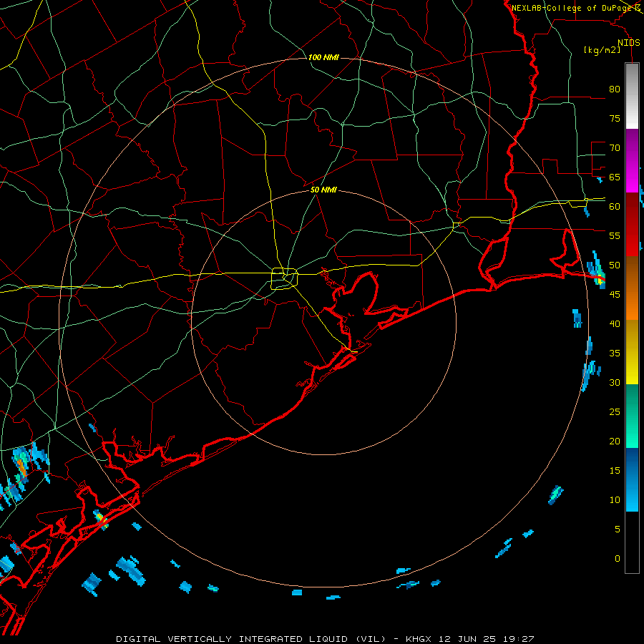Click the NIDS label above the scale
The image size is (644, 644).
(x=629, y=43)
